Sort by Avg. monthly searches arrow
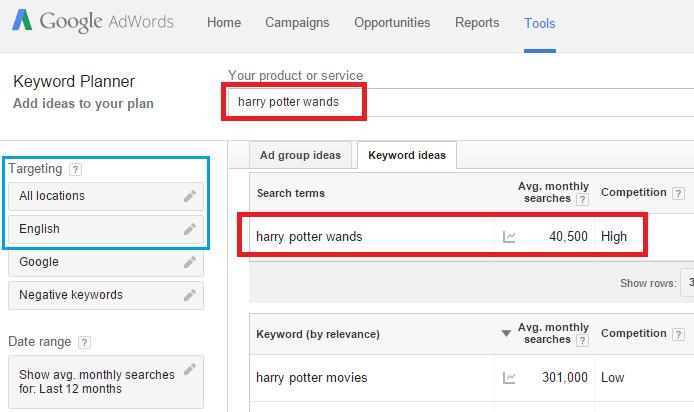Image resolution: width=694 pixels, height=412 pixels. [505, 333]
